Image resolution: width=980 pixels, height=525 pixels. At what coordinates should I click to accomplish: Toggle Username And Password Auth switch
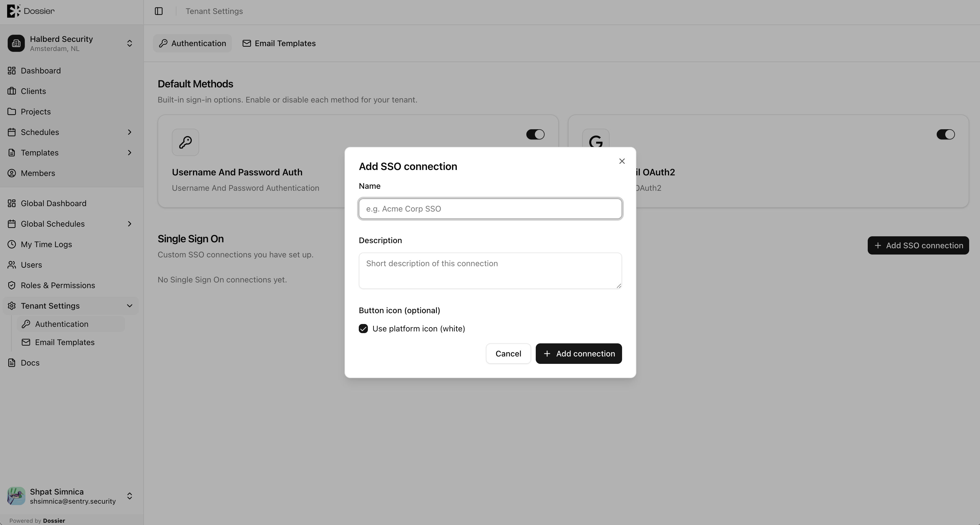(535, 135)
